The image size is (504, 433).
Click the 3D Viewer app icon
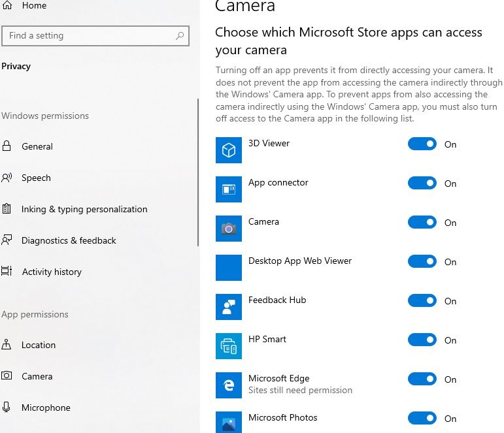click(229, 150)
